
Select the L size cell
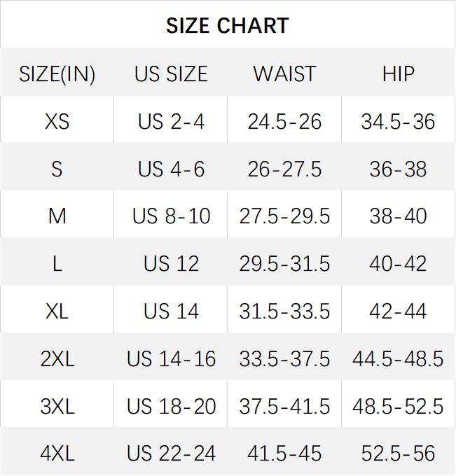(57, 264)
